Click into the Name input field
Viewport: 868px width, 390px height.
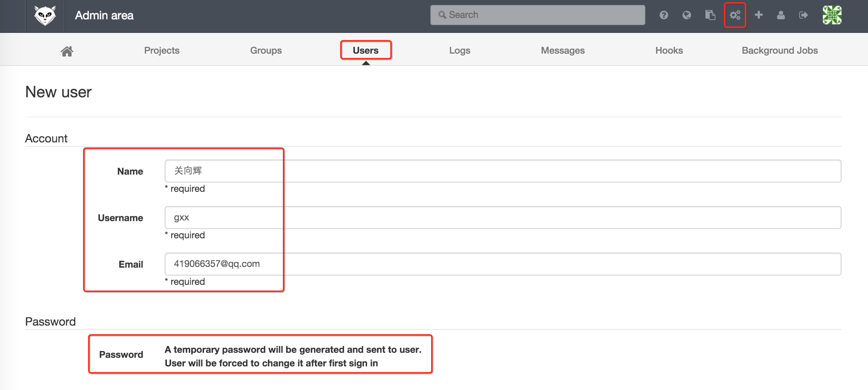tap(503, 171)
